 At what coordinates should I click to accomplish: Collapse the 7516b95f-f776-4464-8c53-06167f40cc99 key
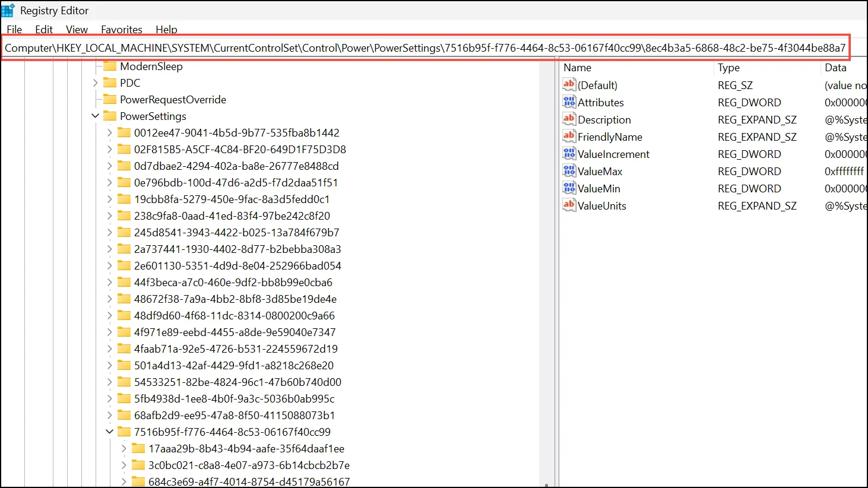point(109,432)
